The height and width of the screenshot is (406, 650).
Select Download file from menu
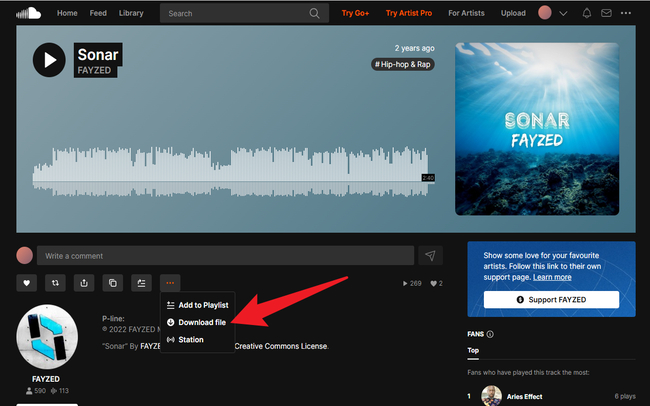(197, 322)
